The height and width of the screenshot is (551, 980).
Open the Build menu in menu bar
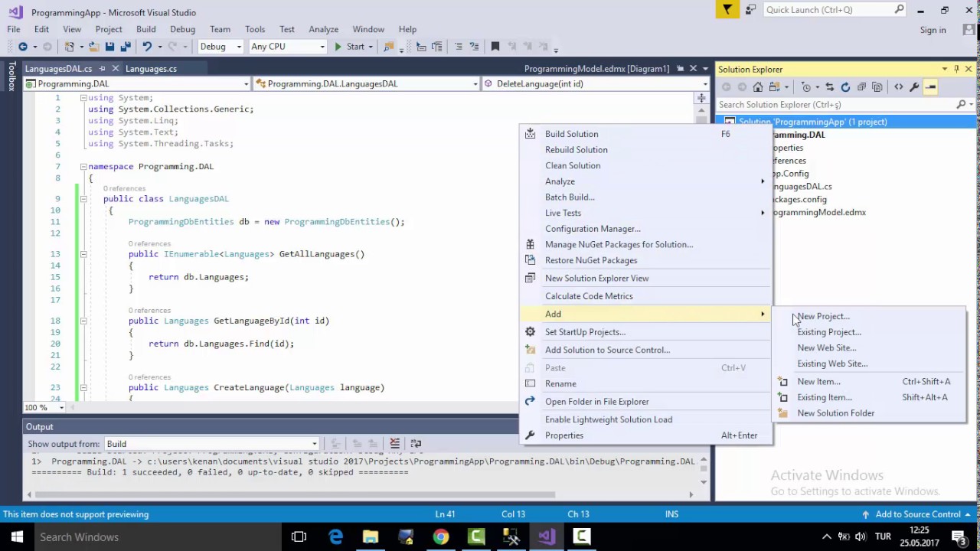point(146,29)
